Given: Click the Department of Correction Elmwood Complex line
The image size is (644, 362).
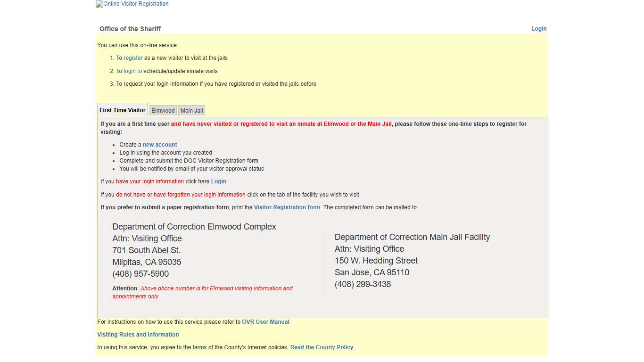Looking at the screenshot, I should pyautogui.click(x=194, y=227).
